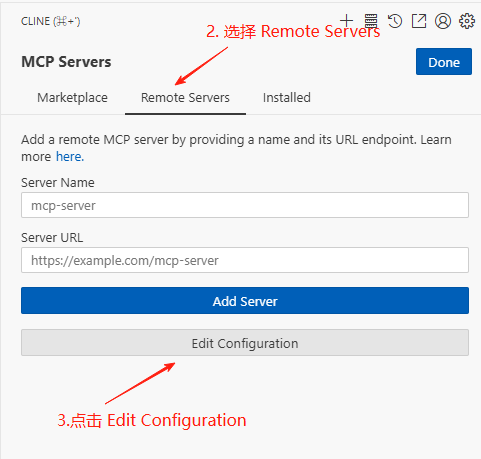Open the task history clock icon

pyautogui.click(x=395, y=21)
